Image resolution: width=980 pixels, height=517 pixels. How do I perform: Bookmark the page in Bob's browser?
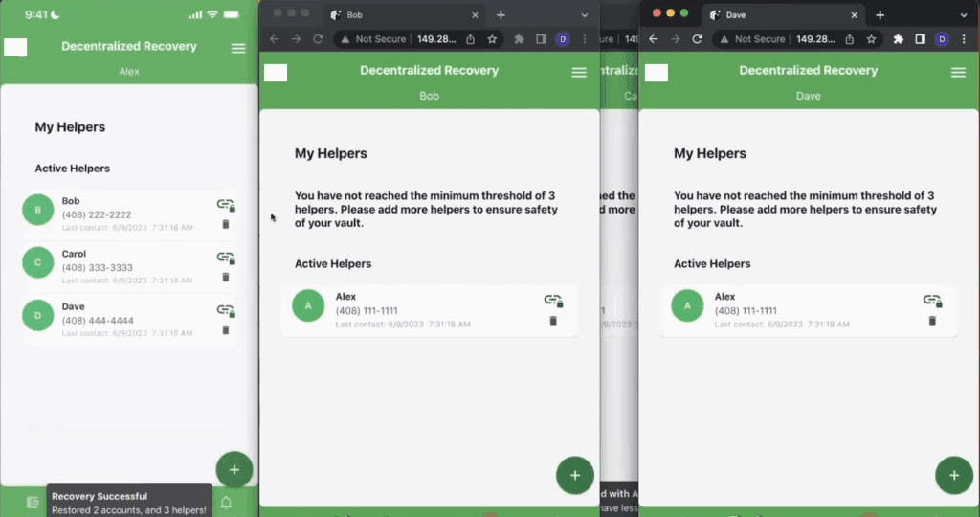(x=492, y=39)
